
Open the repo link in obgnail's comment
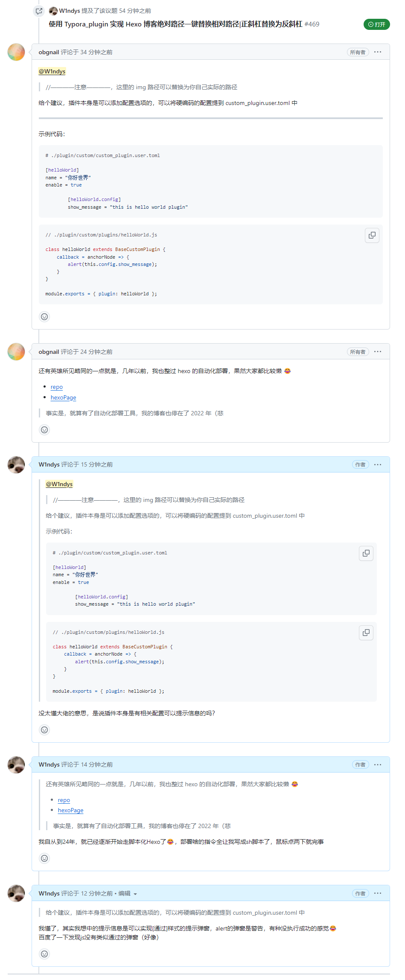(57, 387)
